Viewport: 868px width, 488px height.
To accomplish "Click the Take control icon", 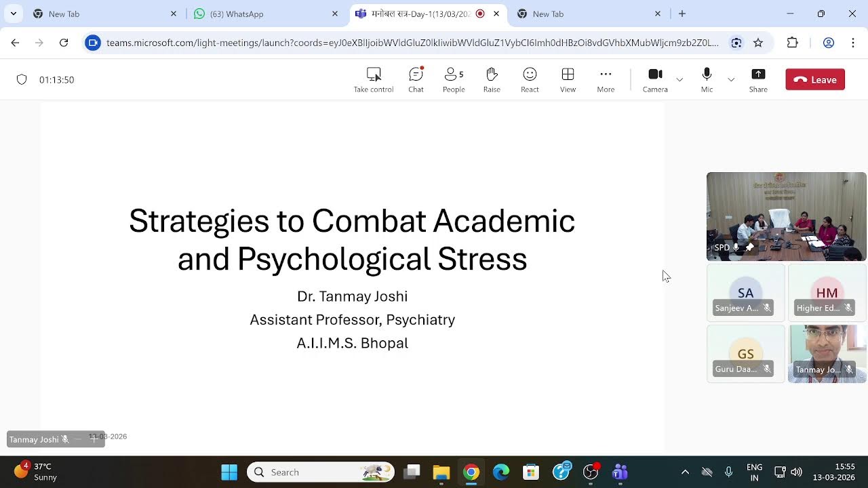I will (374, 74).
